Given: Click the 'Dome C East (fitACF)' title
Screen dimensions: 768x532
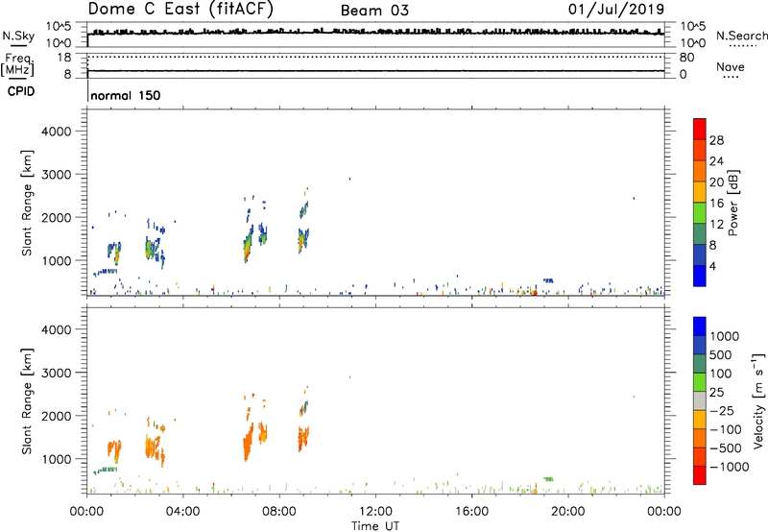Looking at the screenshot, I should [x=180, y=10].
